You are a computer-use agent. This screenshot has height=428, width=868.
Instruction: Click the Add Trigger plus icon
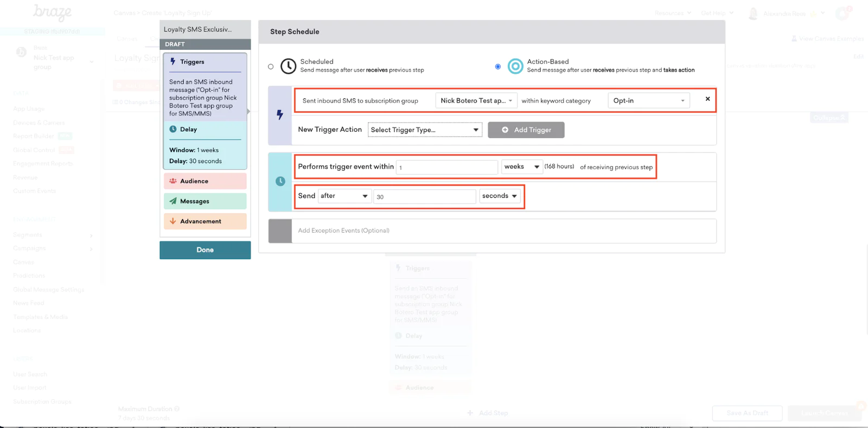(x=505, y=130)
